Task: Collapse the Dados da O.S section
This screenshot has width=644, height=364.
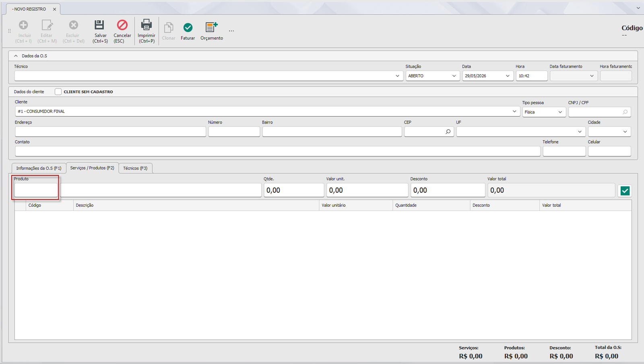Action: tap(16, 56)
